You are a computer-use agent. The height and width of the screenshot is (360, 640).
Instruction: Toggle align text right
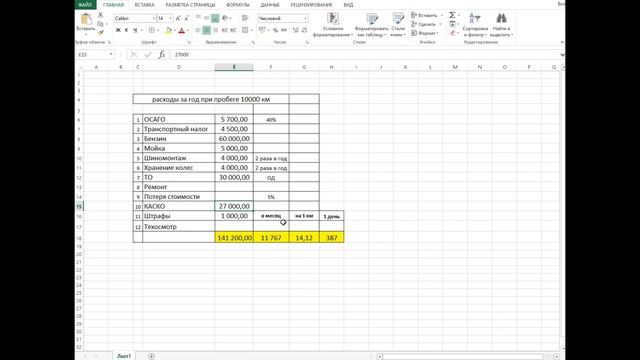[x=215, y=30]
